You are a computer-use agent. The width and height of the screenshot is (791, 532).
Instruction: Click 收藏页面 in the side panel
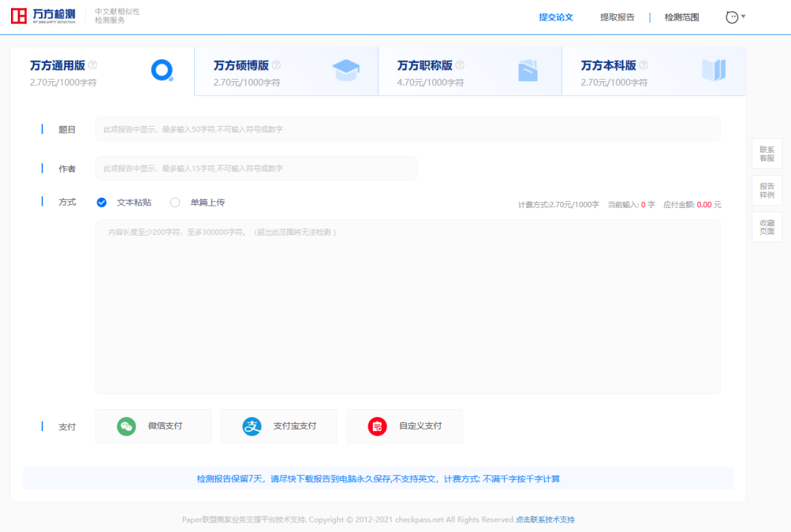click(x=767, y=227)
